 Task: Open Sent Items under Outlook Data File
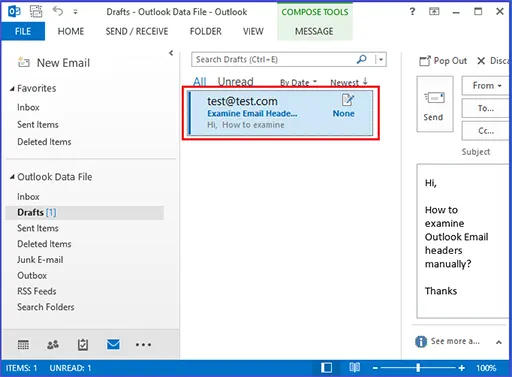tap(38, 228)
